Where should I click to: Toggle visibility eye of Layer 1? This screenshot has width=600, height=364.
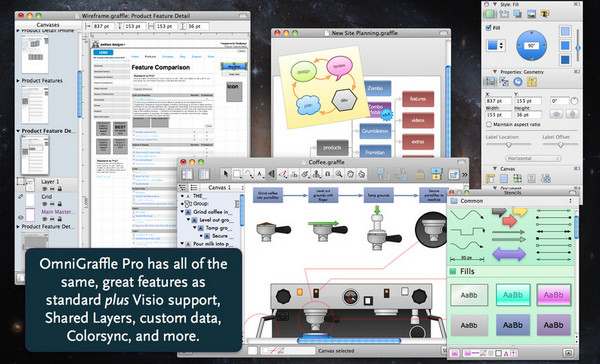(44, 189)
